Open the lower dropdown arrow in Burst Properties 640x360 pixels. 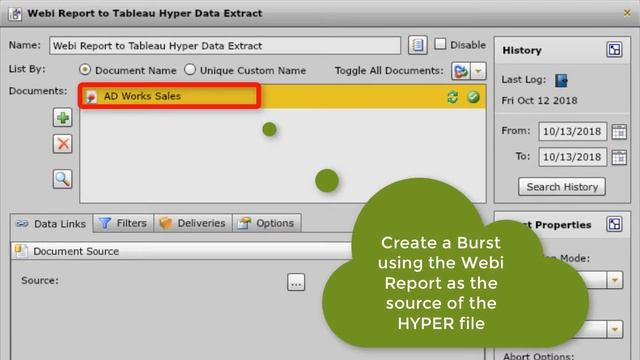click(615, 330)
